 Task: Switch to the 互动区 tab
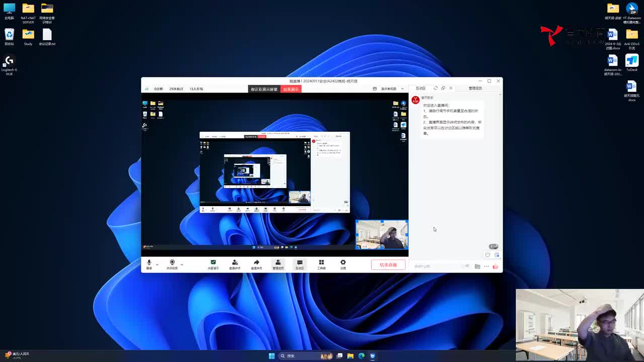(421, 88)
